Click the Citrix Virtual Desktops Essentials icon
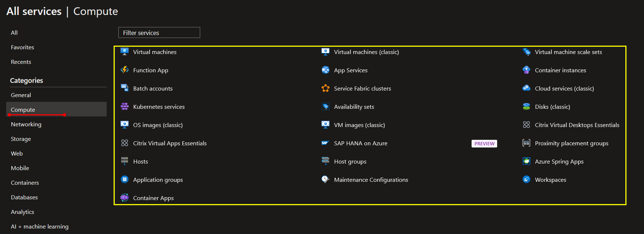Viewport: 644px width, 234px height. pyautogui.click(x=526, y=124)
